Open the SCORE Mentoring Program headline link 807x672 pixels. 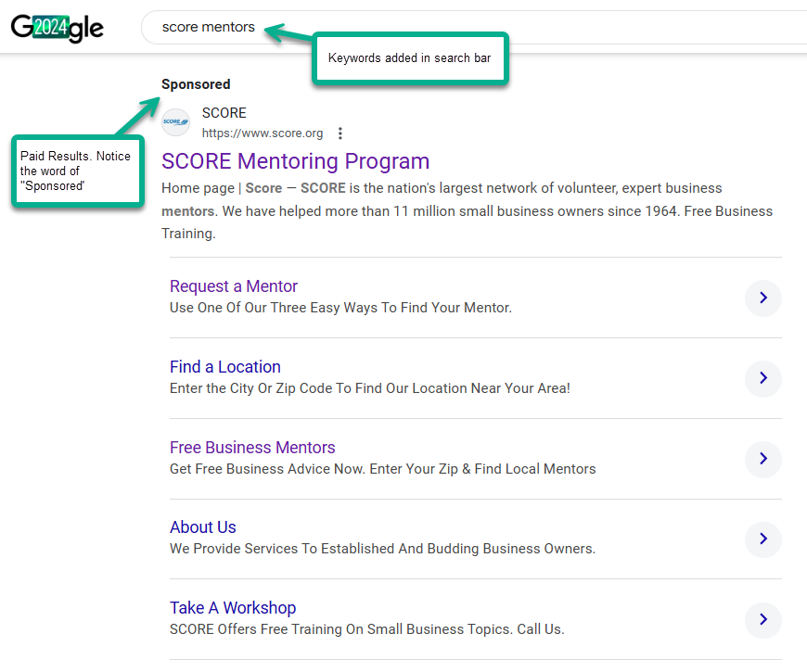295,161
